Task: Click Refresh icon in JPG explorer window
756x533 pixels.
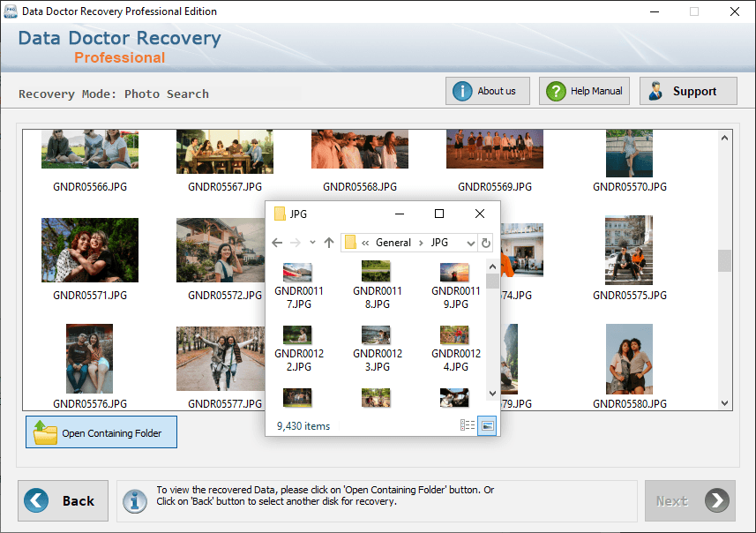Action: click(x=486, y=243)
